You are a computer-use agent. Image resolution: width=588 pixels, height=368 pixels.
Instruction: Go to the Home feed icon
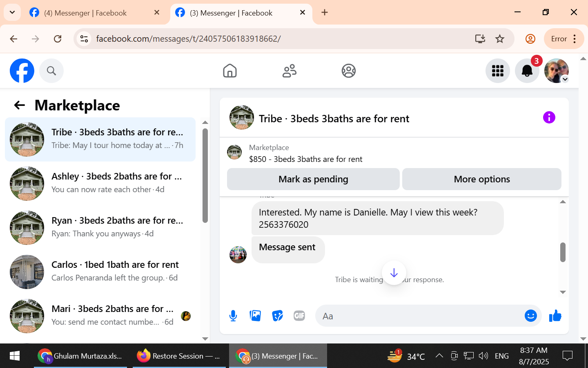[230, 71]
